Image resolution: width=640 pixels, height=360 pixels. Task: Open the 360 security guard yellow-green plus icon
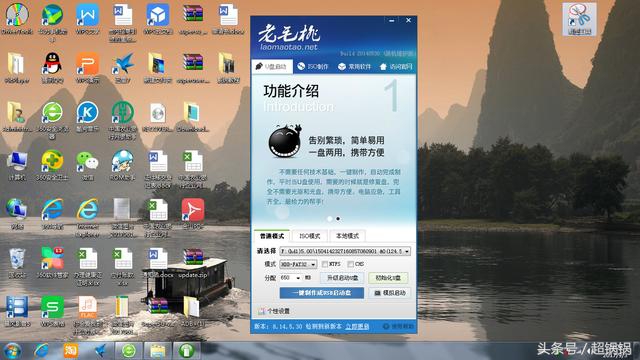point(52,166)
